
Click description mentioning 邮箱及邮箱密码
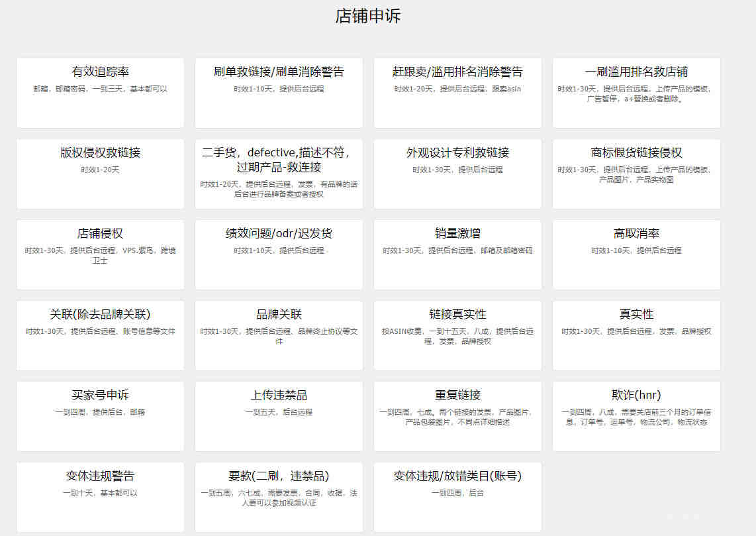(457, 250)
